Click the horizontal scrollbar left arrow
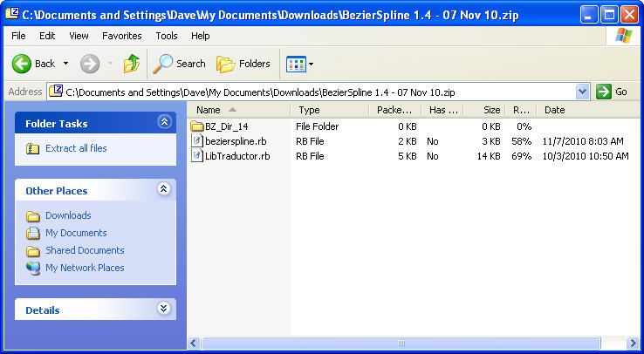The image size is (644, 354). pyautogui.click(x=194, y=343)
